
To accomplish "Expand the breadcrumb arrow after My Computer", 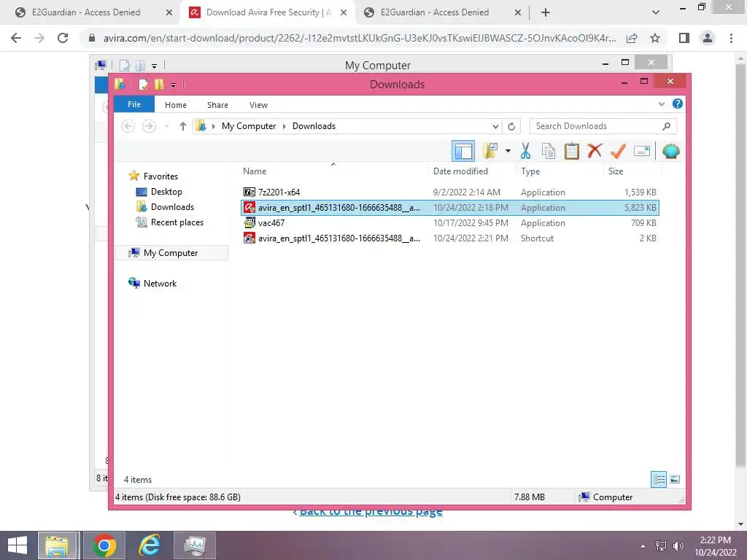I will tap(285, 126).
